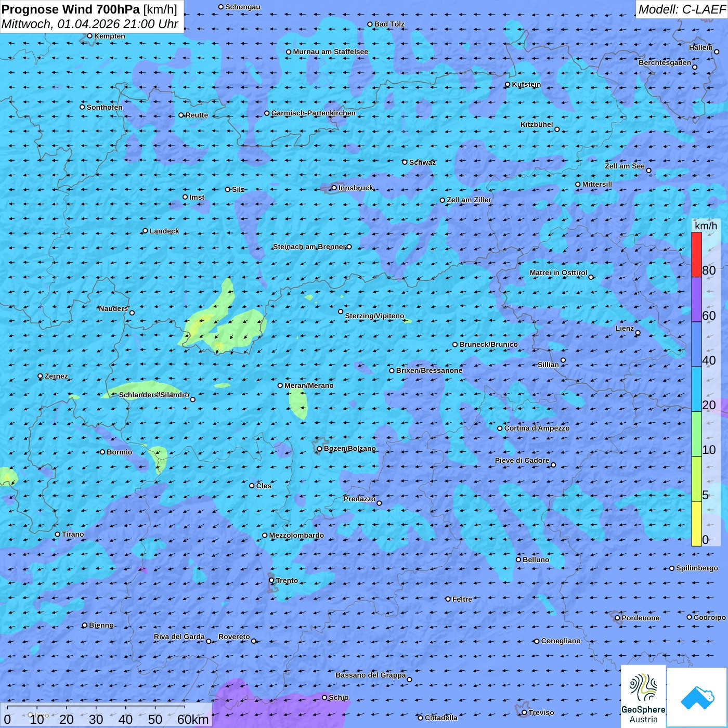Click the 'Murnau am Staffelsee' label
The image size is (728, 728).
point(330,51)
